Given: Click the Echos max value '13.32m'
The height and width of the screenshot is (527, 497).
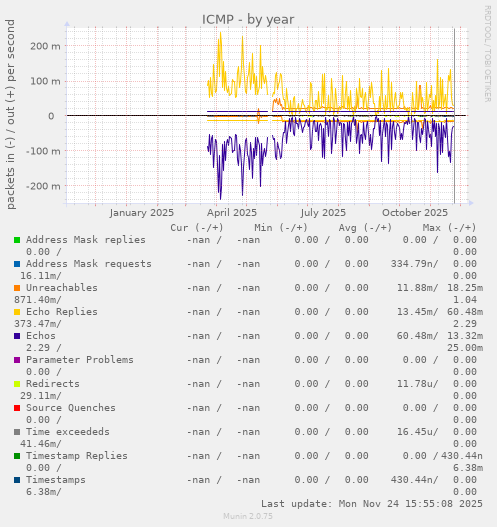Looking at the screenshot, I should (x=465, y=335).
